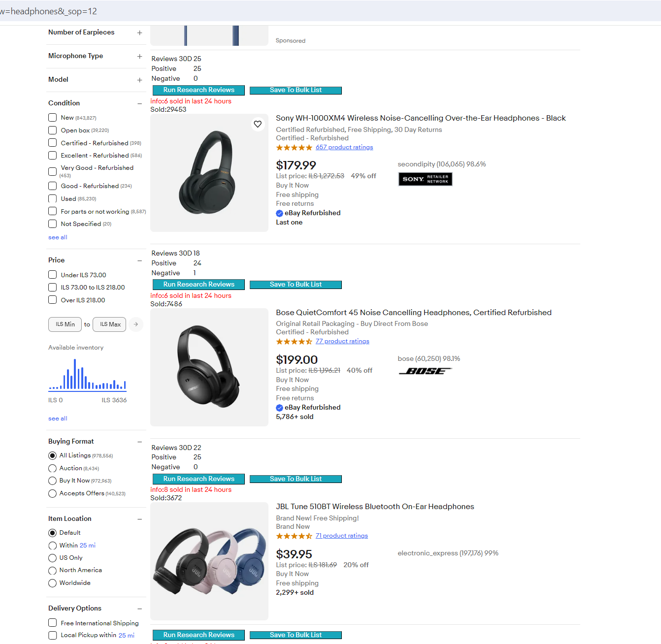Expand the Microphone Type filter
Screen dimensions: 661x644
pyautogui.click(x=140, y=56)
